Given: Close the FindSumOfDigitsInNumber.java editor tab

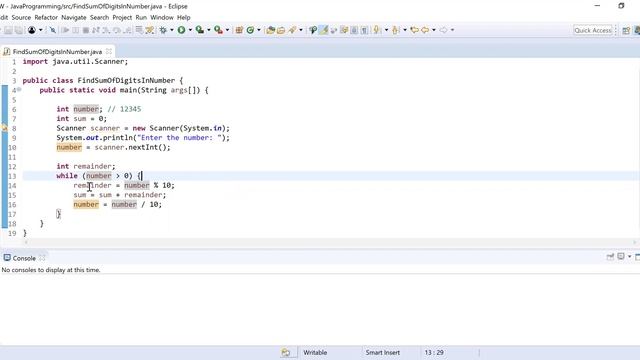Looking at the screenshot, I should (x=109, y=51).
